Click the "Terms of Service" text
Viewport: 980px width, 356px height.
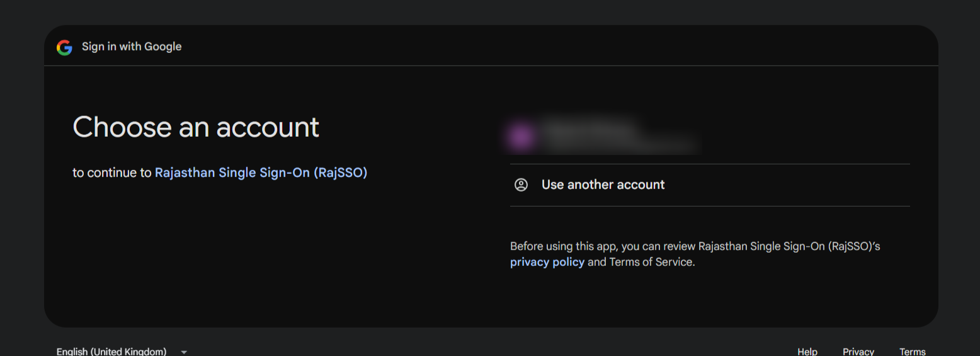point(651,261)
